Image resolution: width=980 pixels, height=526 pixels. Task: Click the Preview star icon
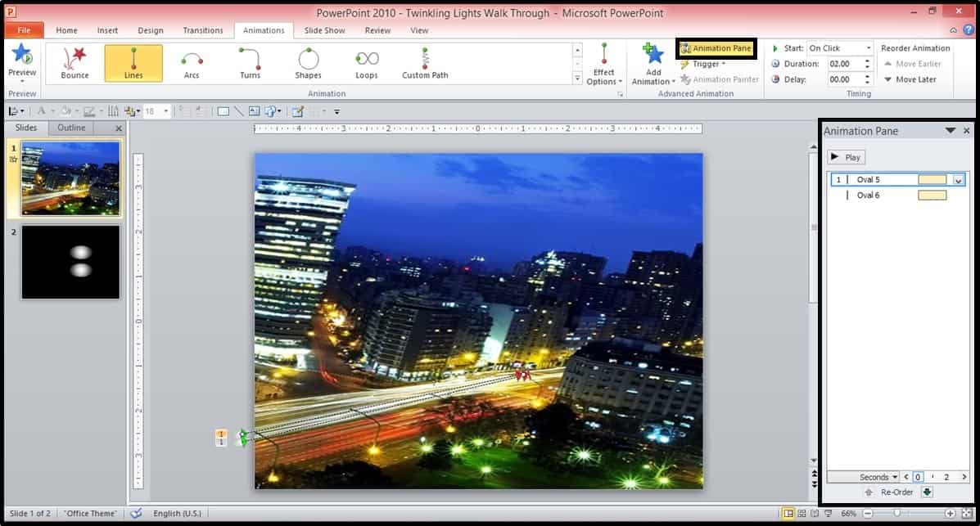[x=22, y=56]
